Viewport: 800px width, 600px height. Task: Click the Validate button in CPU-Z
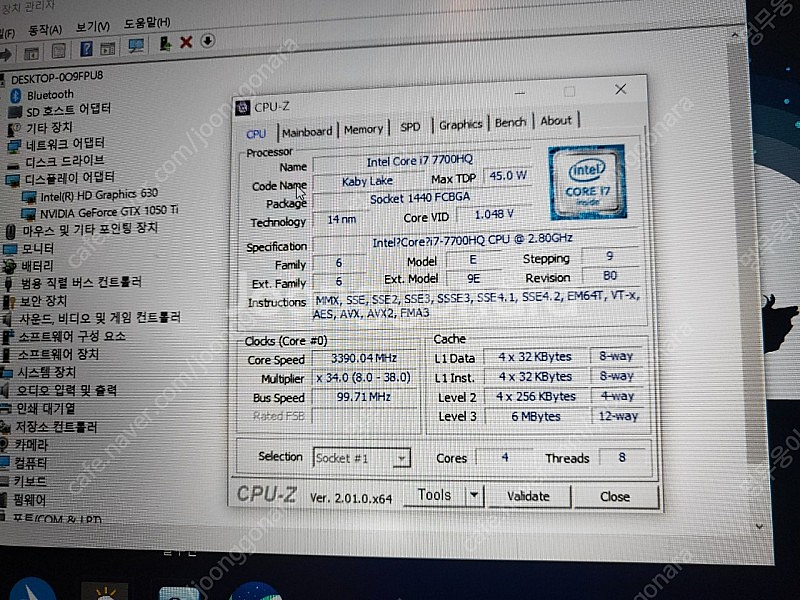529,496
